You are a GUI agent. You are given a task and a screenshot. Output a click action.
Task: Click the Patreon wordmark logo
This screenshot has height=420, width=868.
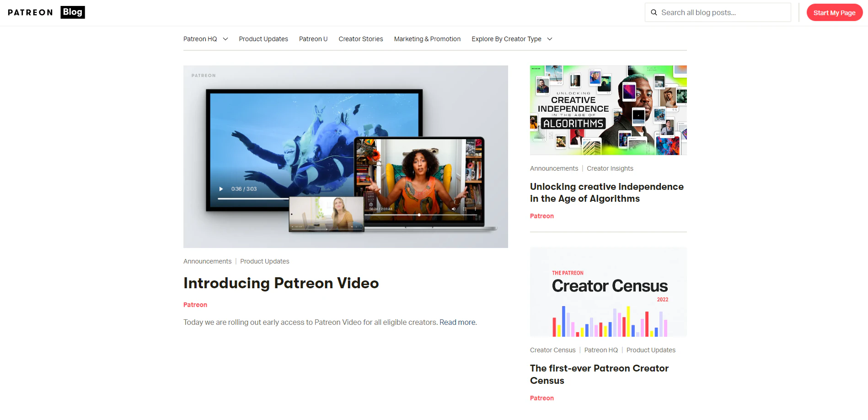tap(30, 12)
